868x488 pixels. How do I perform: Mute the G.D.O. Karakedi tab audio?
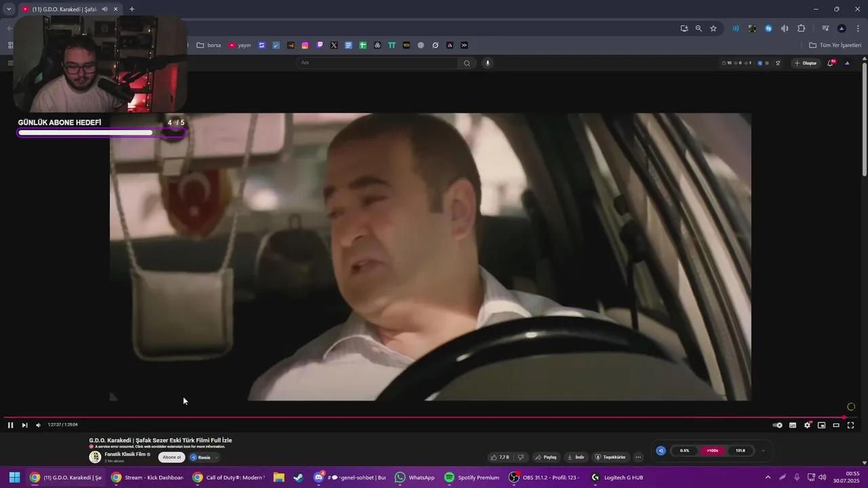104,9
